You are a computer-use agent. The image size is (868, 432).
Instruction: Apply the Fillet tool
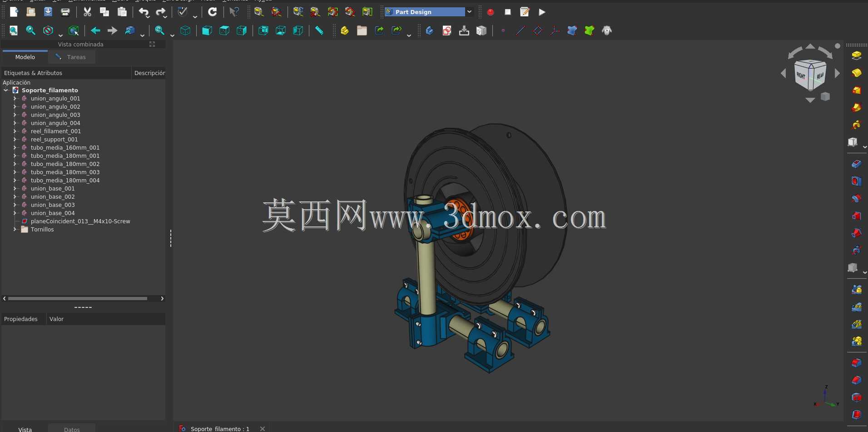click(857, 362)
